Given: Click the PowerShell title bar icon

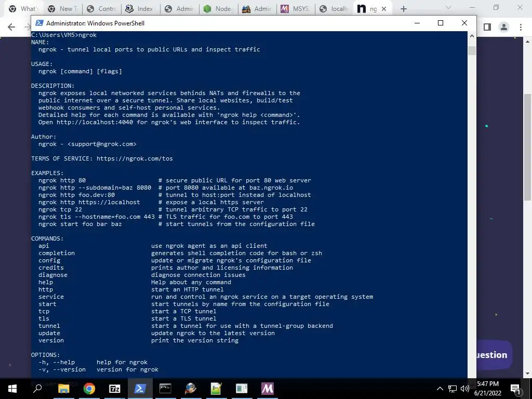Looking at the screenshot, I should click(x=39, y=23).
